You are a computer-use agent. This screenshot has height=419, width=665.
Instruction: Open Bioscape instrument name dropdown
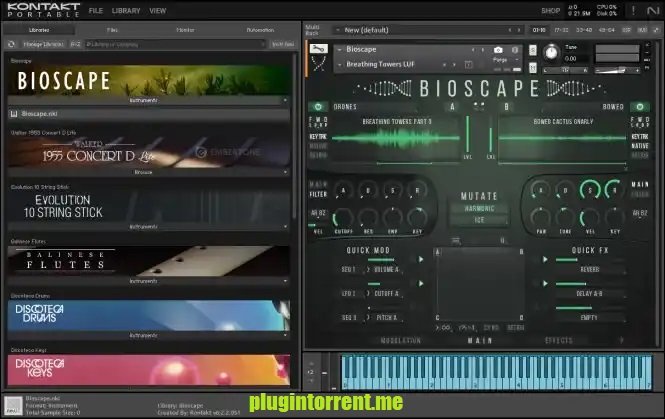[x=340, y=50]
